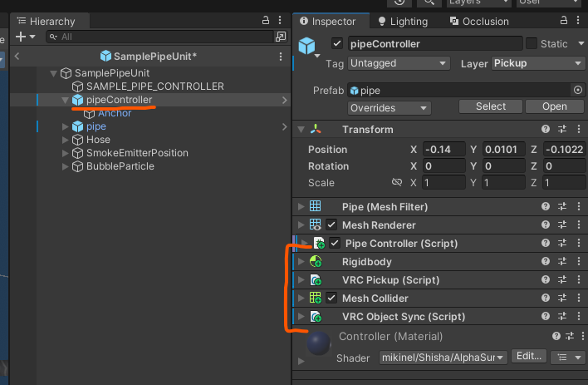Expand the SmokeEmitterPosition tree node
588x385 pixels.
66,153
